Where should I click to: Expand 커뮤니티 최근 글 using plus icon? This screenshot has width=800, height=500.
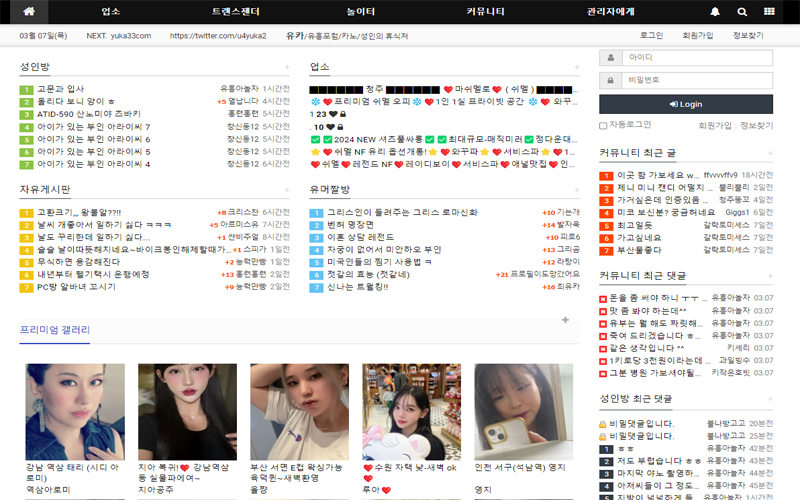tap(769, 153)
